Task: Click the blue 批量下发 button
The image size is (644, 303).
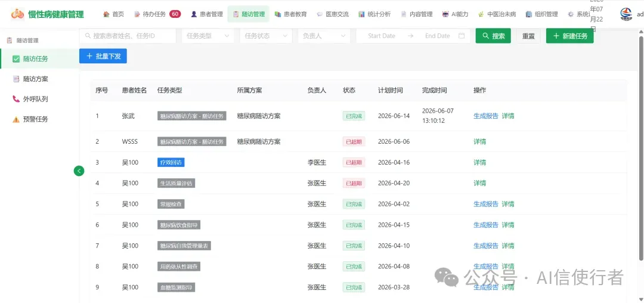Action: [103, 56]
